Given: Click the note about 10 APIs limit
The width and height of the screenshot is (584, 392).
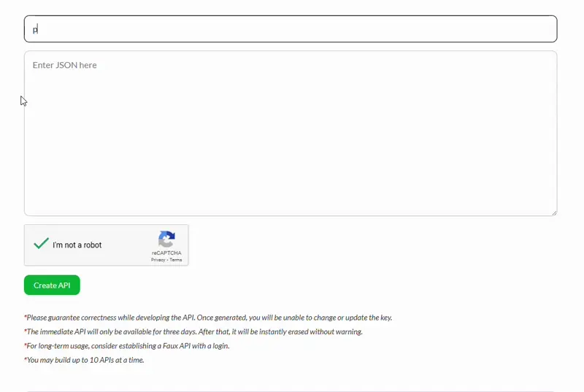Looking at the screenshot, I should [85, 360].
